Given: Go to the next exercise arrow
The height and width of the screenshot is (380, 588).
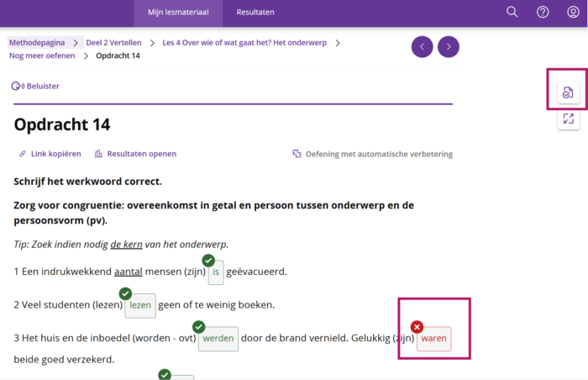Looking at the screenshot, I should click(x=449, y=47).
